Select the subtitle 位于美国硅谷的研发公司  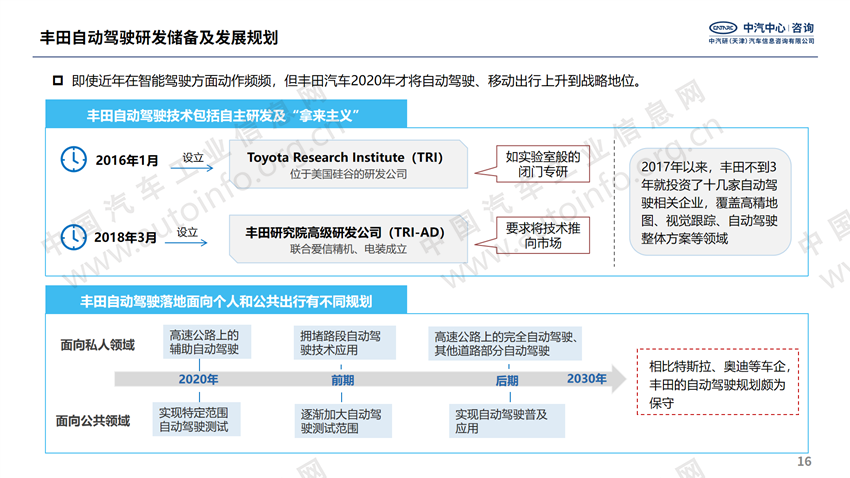pos(348,174)
